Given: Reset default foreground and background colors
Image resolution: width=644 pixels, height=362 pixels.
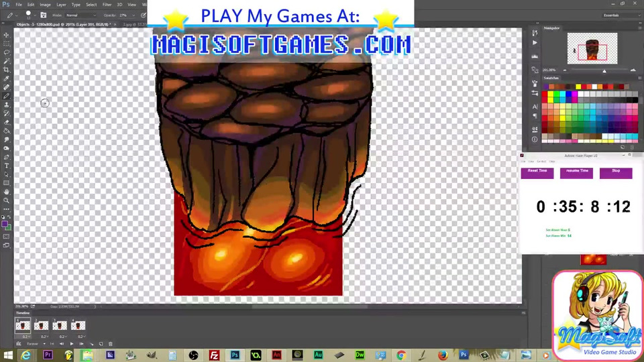Looking at the screenshot, I should click(3, 217).
